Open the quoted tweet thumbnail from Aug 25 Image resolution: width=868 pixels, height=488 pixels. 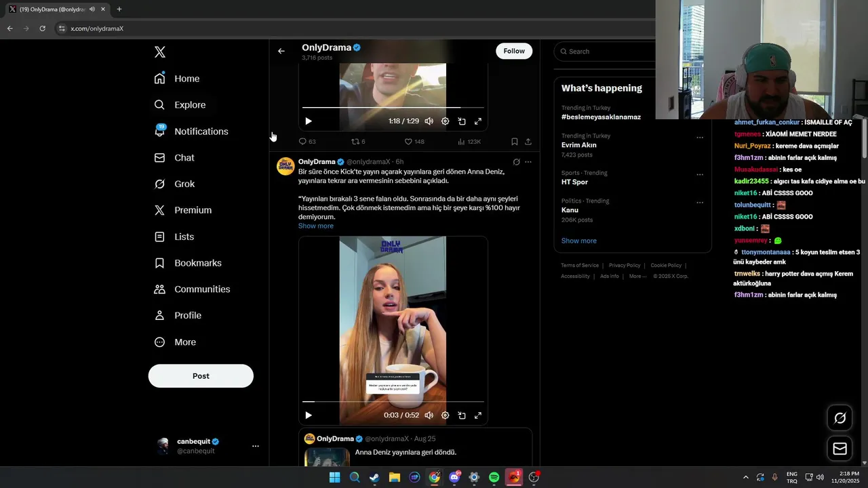point(327,457)
